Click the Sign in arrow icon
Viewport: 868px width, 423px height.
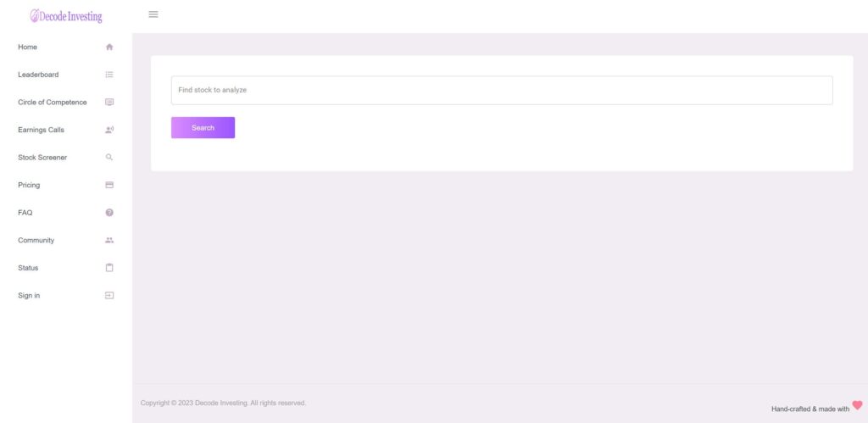109,296
